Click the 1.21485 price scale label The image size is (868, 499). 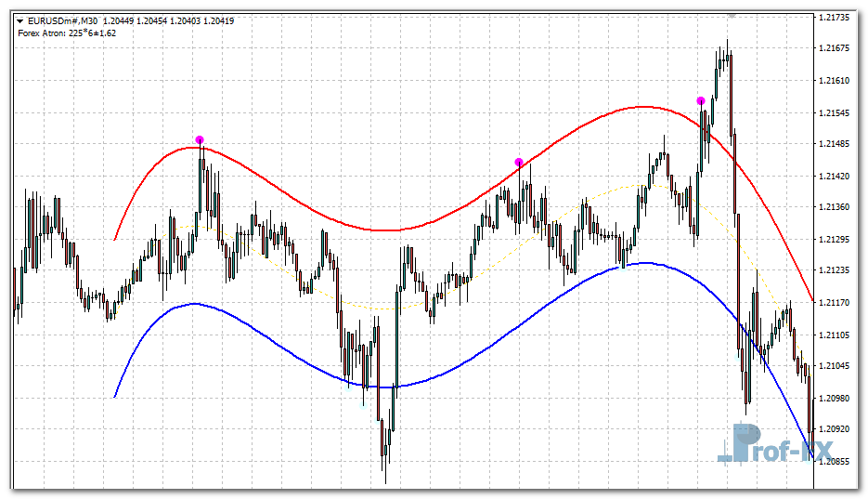click(836, 143)
